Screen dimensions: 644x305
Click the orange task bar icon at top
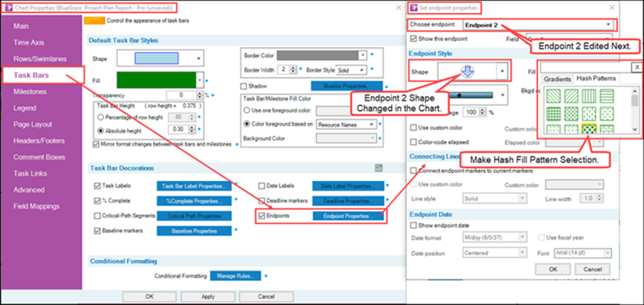94,20
